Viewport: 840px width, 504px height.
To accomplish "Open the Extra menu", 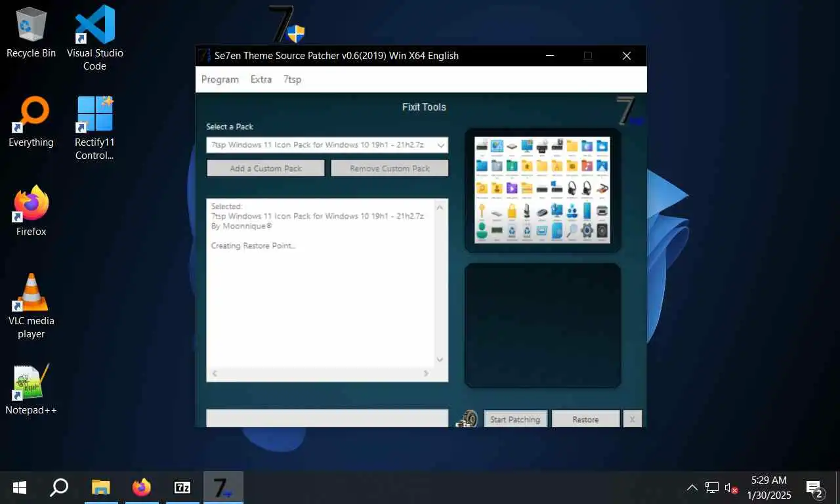I will pyautogui.click(x=261, y=79).
